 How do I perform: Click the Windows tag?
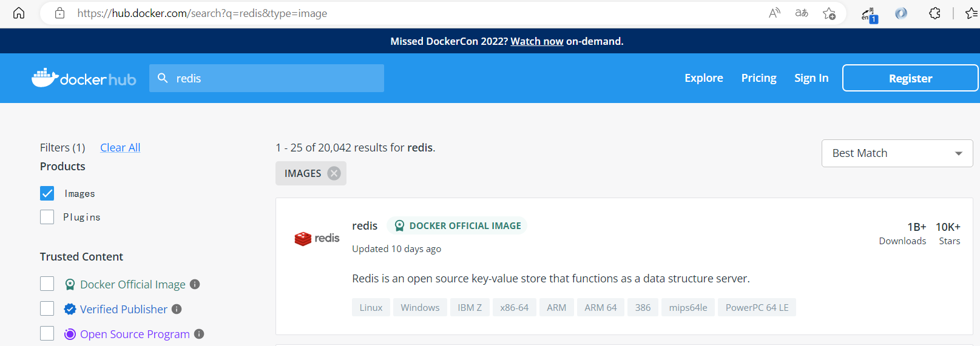click(420, 307)
